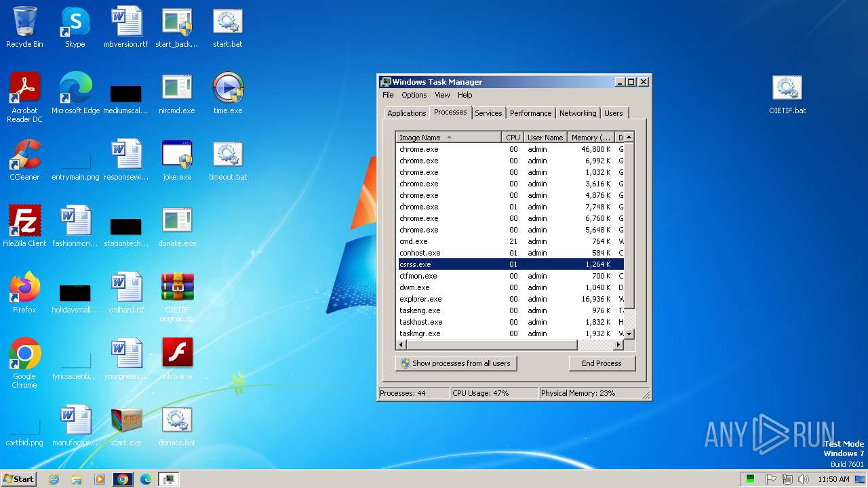Open the Recycle Bin desktop icon

[x=24, y=27]
